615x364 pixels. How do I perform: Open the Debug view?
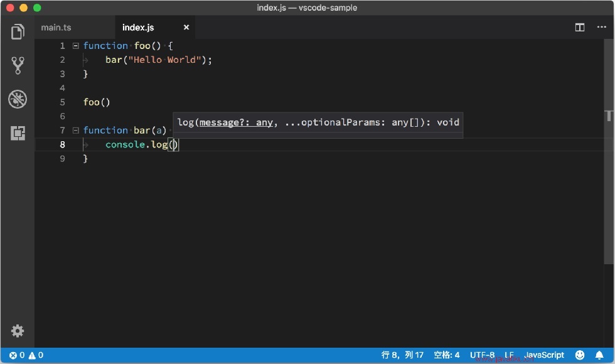(x=18, y=99)
